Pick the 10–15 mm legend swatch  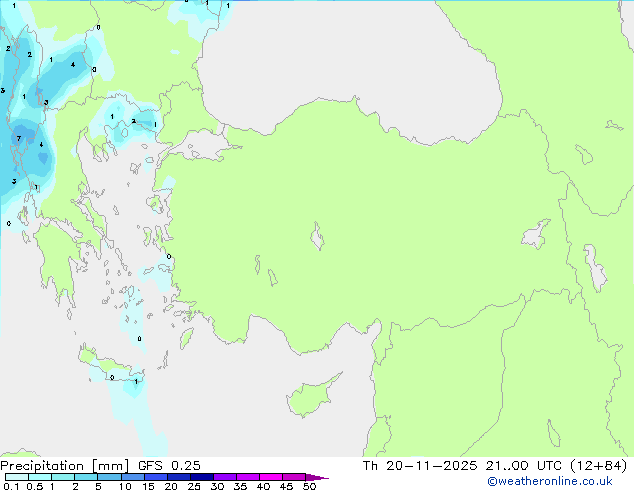click(132, 477)
